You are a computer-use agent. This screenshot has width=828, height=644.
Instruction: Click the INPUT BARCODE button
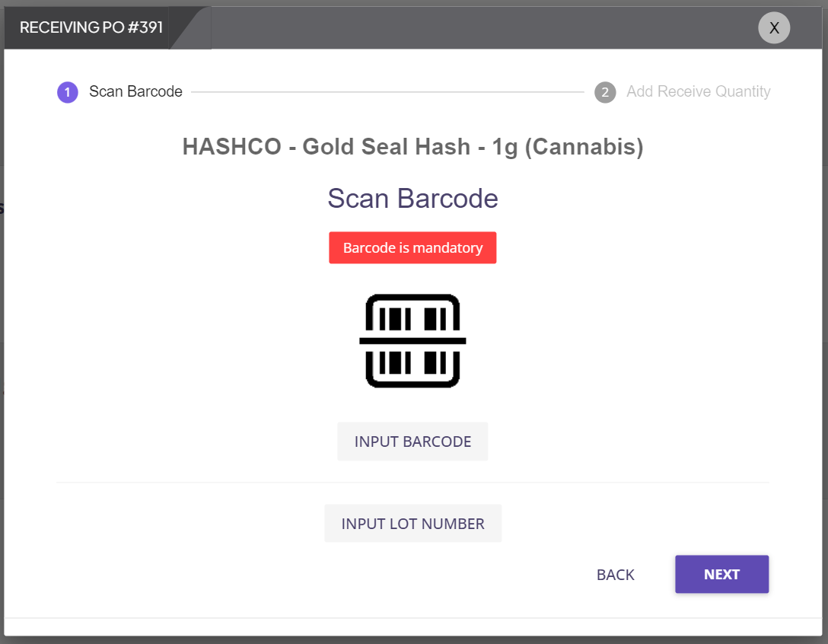click(x=412, y=442)
